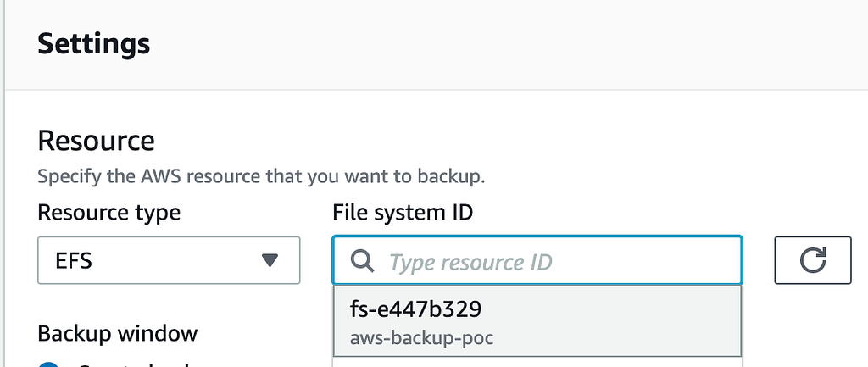Select file system fs-e447b329 aws-backup-poc
868x367 pixels.
pyautogui.click(x=537, y=321)
